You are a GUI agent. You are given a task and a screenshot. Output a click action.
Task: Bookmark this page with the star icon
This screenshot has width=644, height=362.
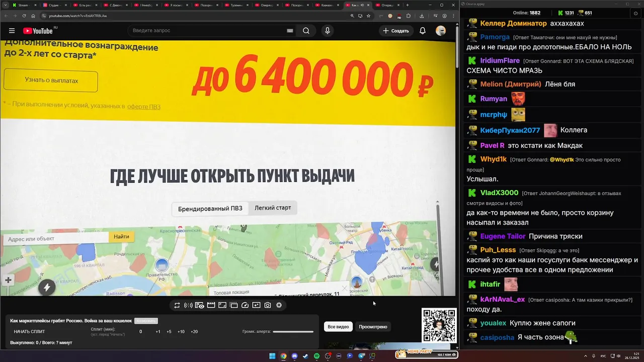(368, 16)
